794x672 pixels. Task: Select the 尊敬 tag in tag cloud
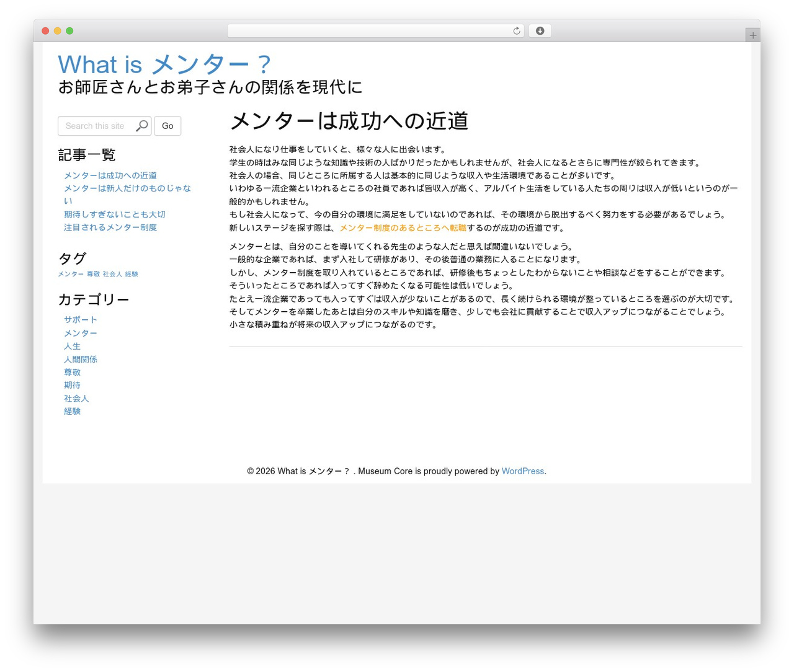click(x=93, y=274)
